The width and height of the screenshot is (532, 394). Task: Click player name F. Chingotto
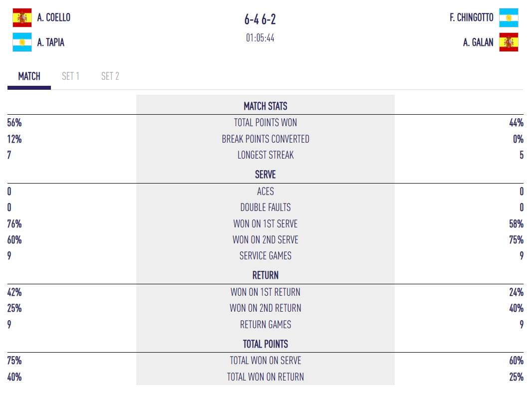coord(471,17)
